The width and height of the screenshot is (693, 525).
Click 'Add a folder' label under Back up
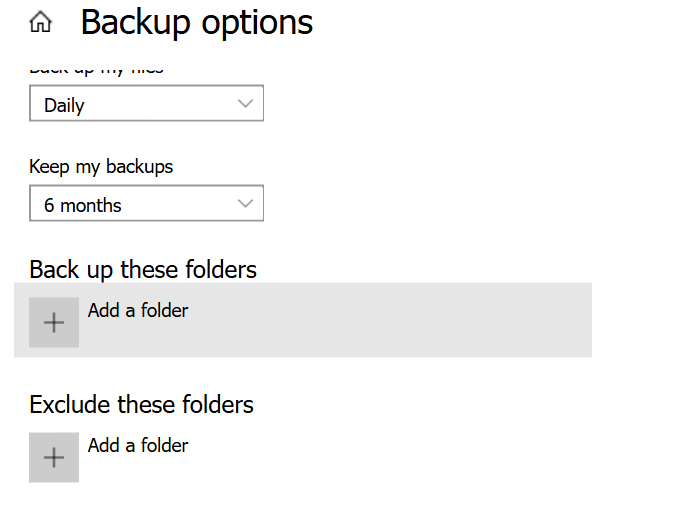coord(138,310)
